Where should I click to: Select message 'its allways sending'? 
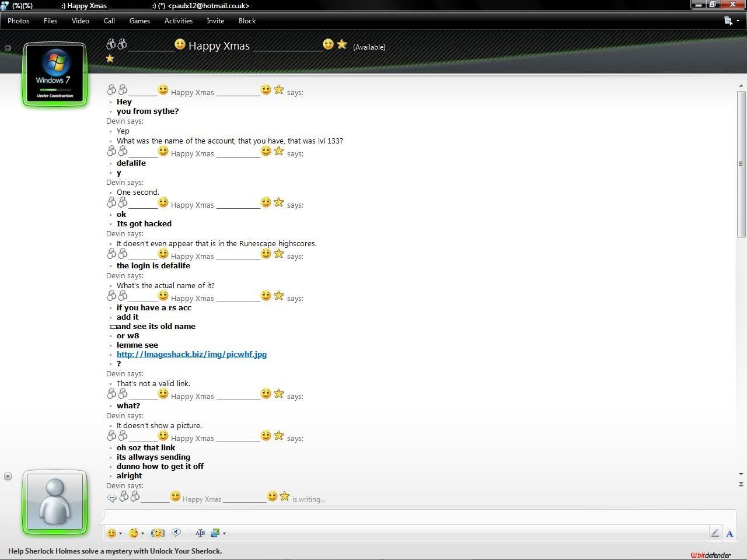click(153, 457)
